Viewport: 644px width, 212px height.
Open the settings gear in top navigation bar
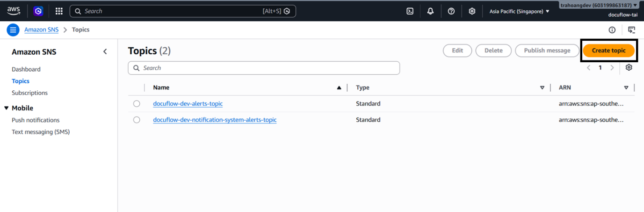point(472,11)
